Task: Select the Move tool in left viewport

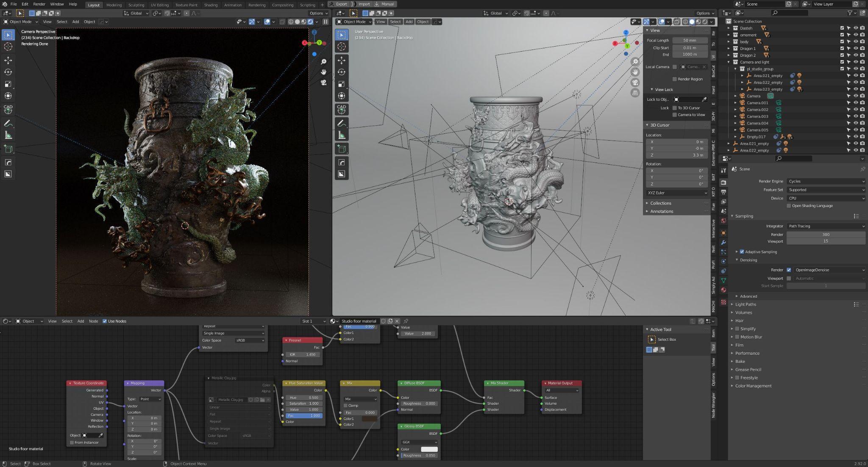Action: click(8, 61)
